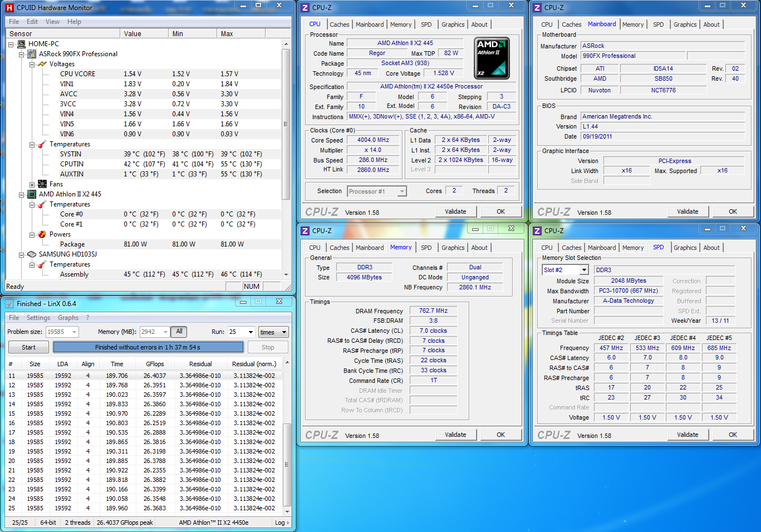This screenshot has height=532, width=761.
Task: Click the HOME-PC computer icon in HWMonitor tree
Action: click(x=21, y=44)
